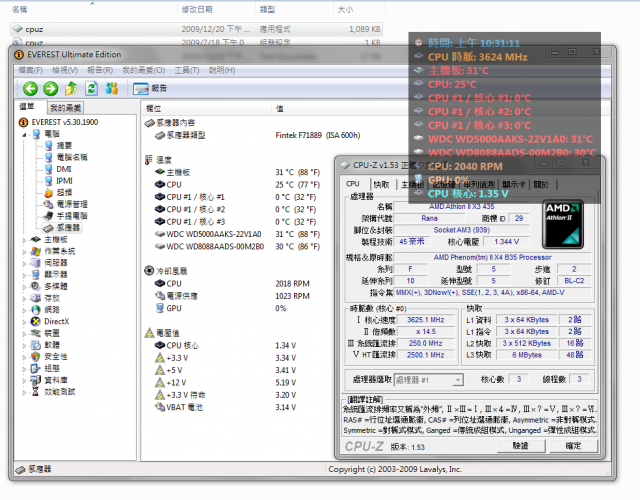This screenshot has height=500, width=640.
Task: Expand the 多媒體 tree node
Action: point(24,287)
